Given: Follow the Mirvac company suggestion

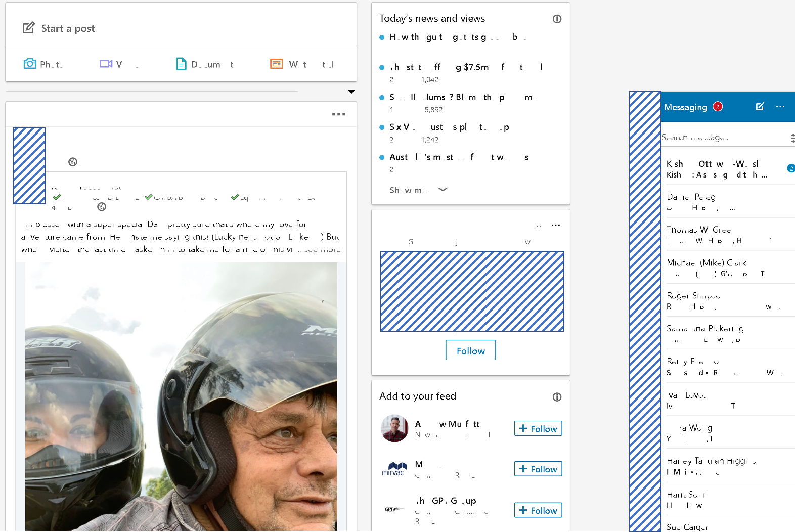Looking at the screenshot, I should (538, 469).
